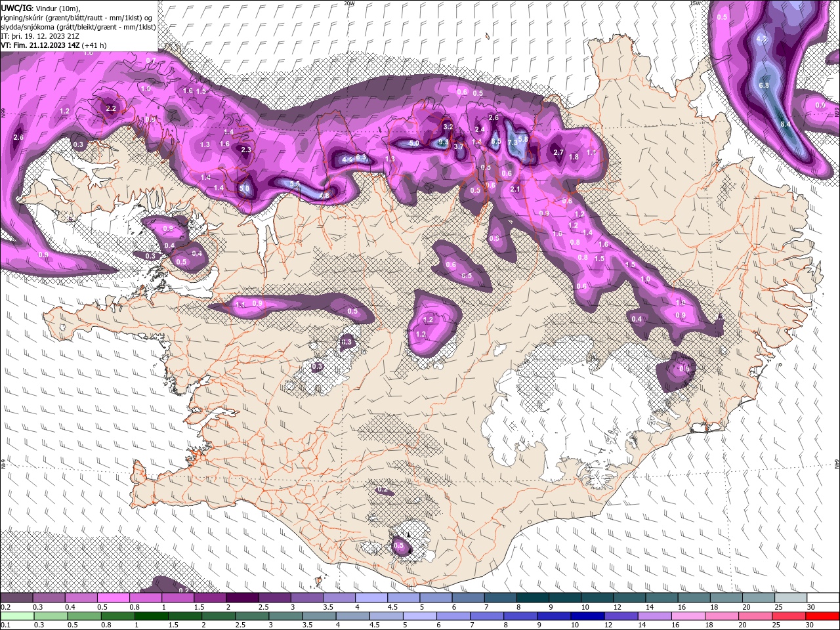
Task: Click the 0.7 precipitation value
Action: [x=151, y=60]
